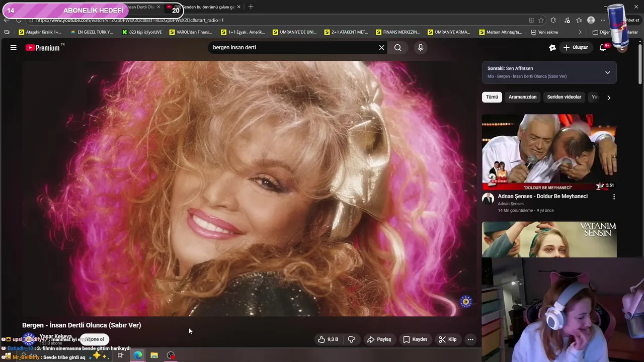Select the Aramanızdan filter chip
This screenshot has height=362, width=644.
pyautogui.click(x=522, y=97)
